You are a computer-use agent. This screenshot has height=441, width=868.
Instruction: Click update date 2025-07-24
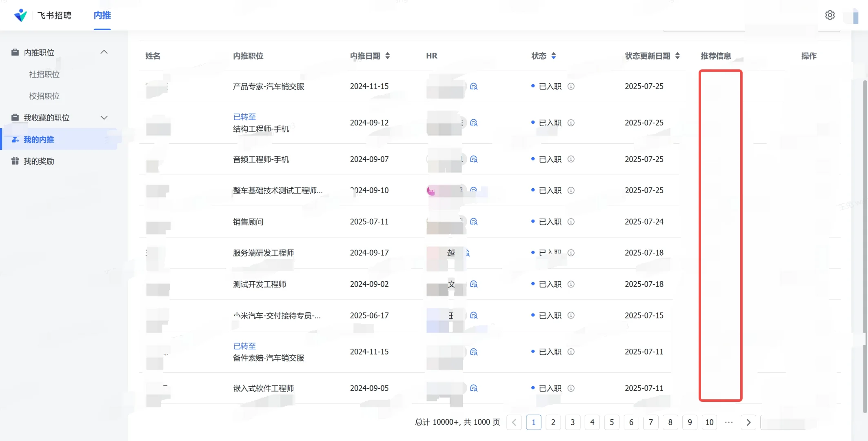pyautogui.click(x=644, y=222)
